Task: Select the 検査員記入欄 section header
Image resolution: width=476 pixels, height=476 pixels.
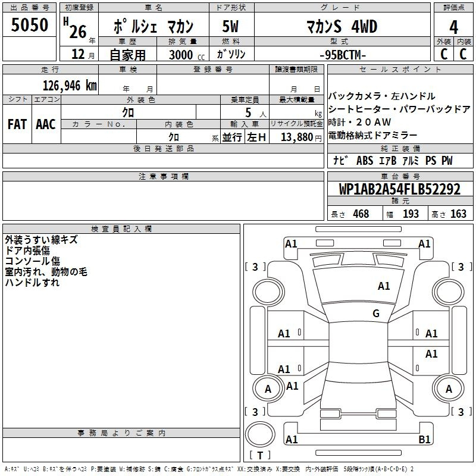Action: (x=121, y=229)
